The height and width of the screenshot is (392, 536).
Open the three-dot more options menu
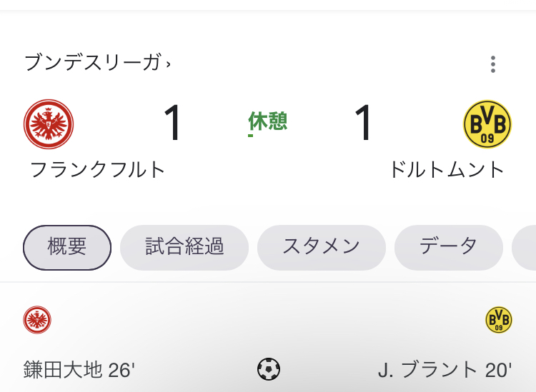[492, 64]
